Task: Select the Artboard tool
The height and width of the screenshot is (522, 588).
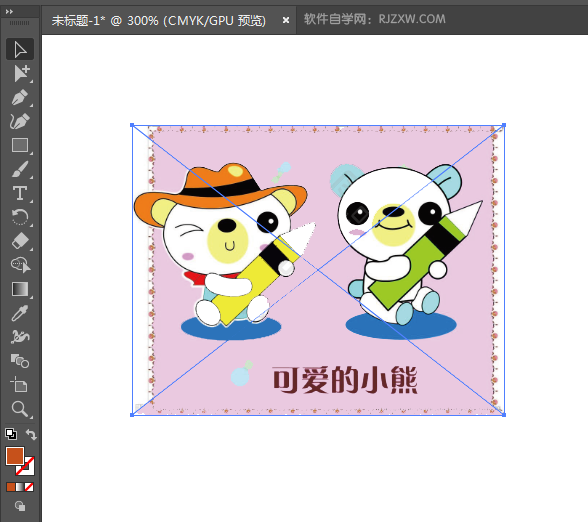Action: pos(20,385)
